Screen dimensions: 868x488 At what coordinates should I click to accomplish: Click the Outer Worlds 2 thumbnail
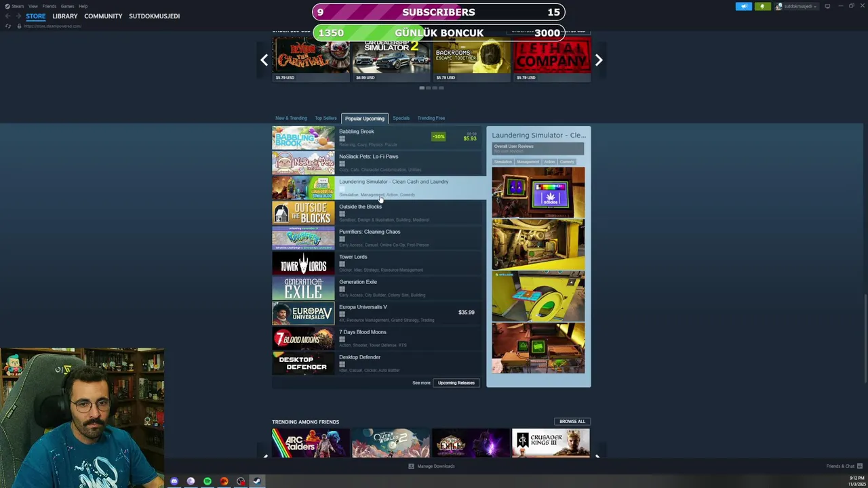click(391, 443)
